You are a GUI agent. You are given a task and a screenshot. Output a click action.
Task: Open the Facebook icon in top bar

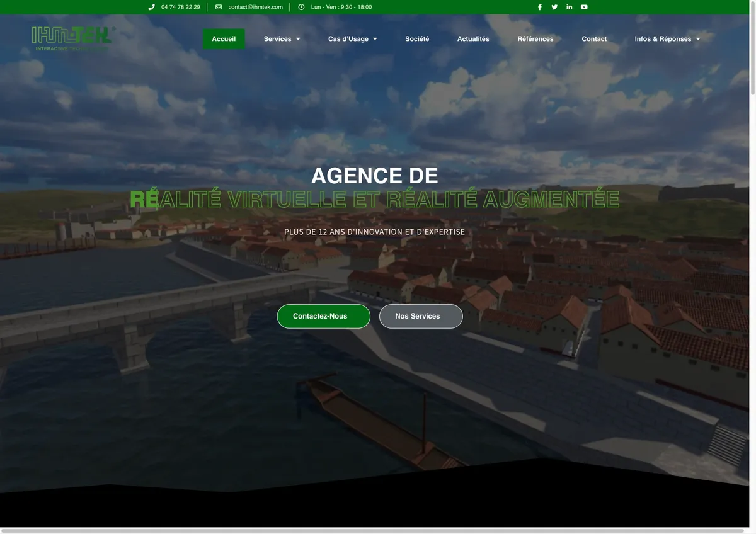[x=540, y=7]
